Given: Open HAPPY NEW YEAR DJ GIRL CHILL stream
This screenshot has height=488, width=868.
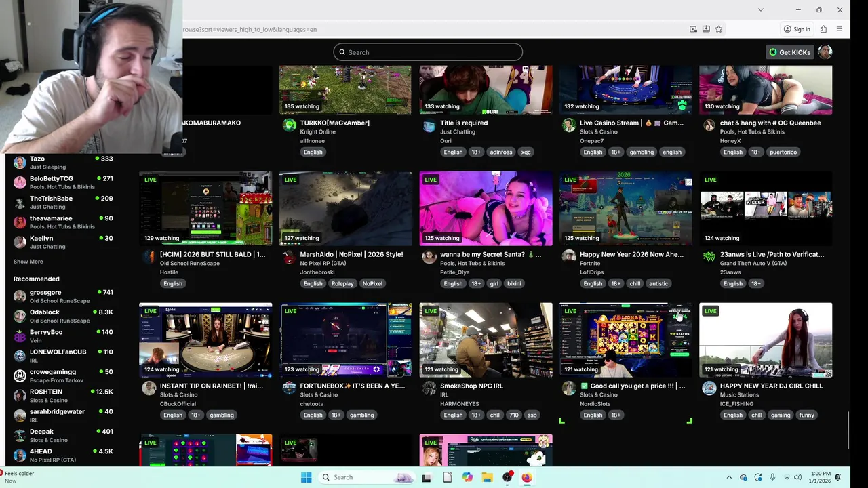Looking at the screenshot, I should 766,340.
